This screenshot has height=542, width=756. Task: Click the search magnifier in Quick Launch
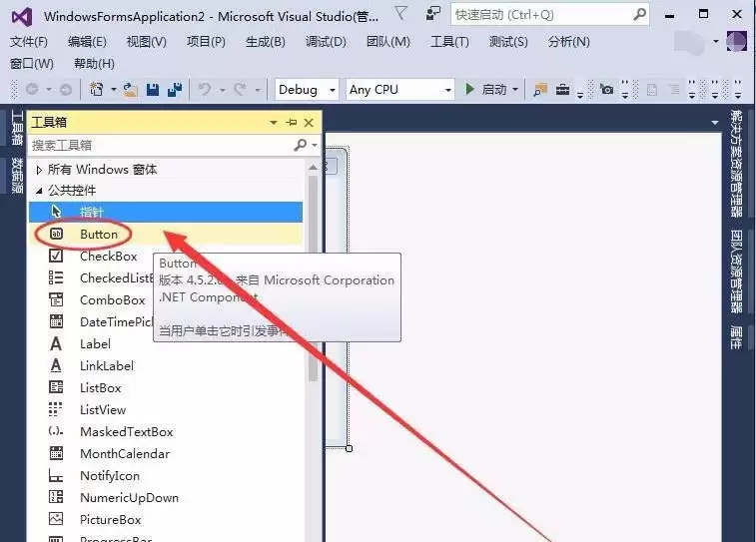tap(639, 14)
